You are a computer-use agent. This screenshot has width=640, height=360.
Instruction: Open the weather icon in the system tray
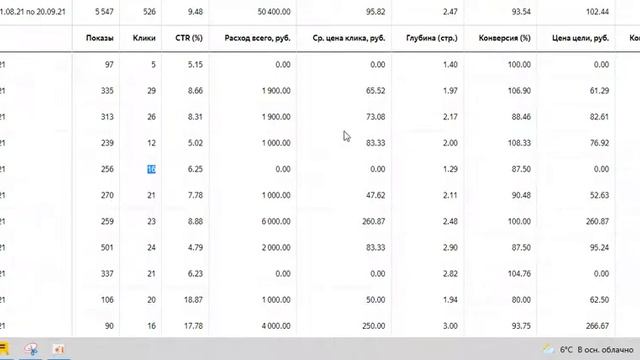click(x=548, y=349)
